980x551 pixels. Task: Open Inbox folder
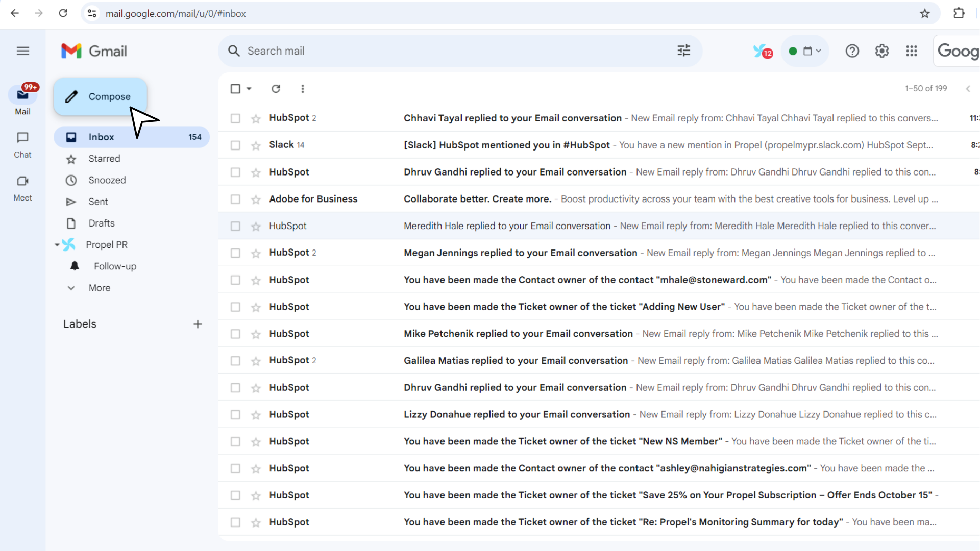coord(132,137)
